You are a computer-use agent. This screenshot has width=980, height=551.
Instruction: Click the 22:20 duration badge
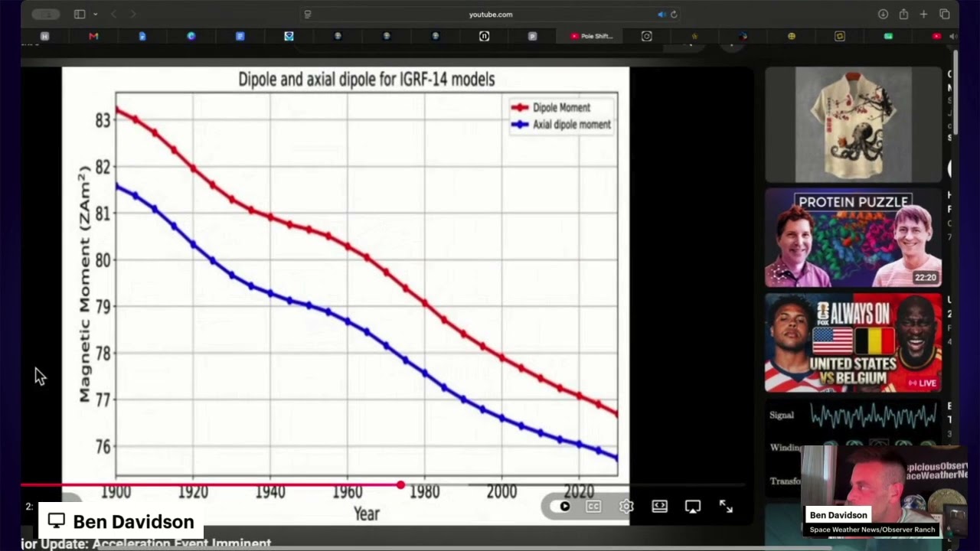(925, 277)
